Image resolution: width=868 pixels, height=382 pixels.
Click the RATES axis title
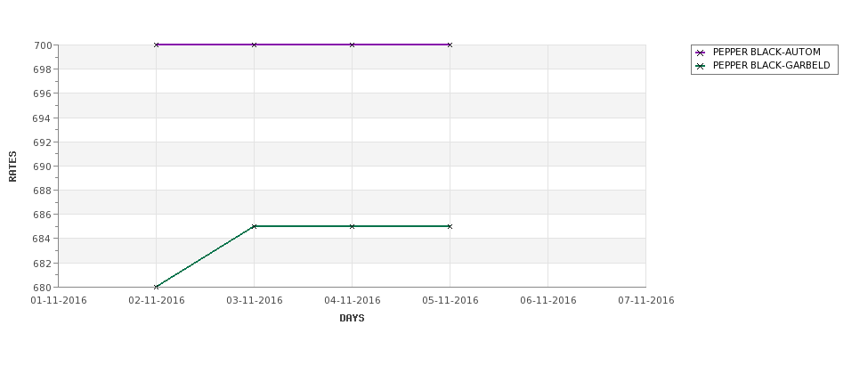pyautogui.click(x=12, y=167)
